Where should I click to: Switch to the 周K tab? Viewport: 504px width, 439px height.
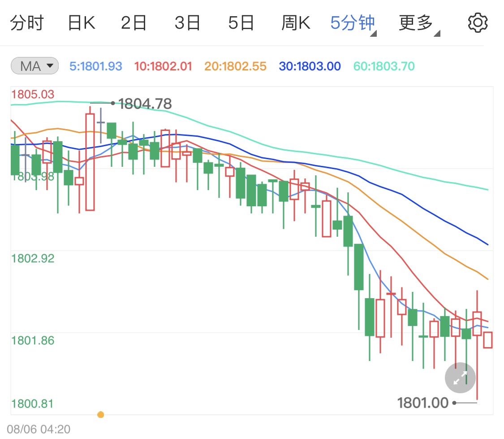(x=296, y=23)
